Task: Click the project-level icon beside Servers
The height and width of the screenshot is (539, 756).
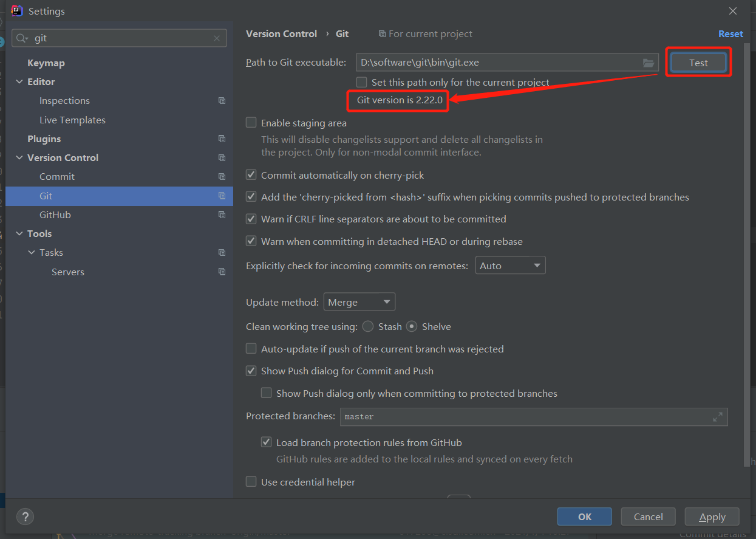Action: click(x=222, y=272)
